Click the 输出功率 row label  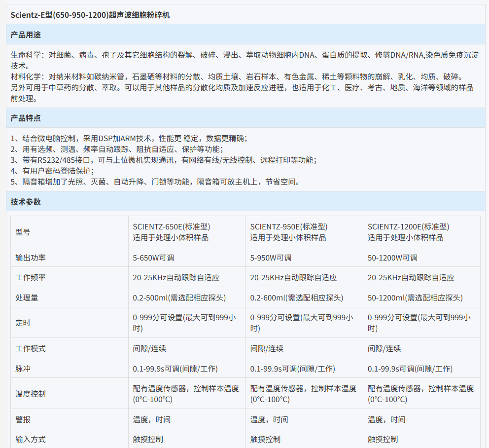click(x=31, y=258)
